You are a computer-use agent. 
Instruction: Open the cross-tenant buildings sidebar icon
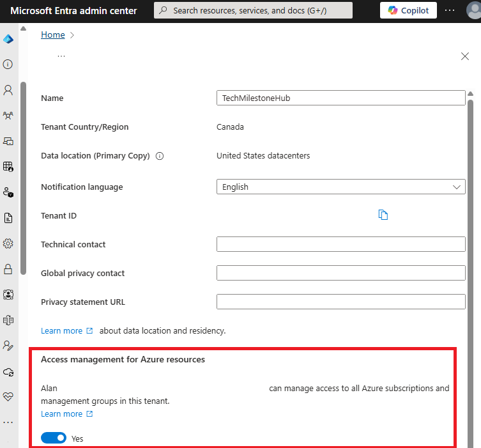point(8,320)
